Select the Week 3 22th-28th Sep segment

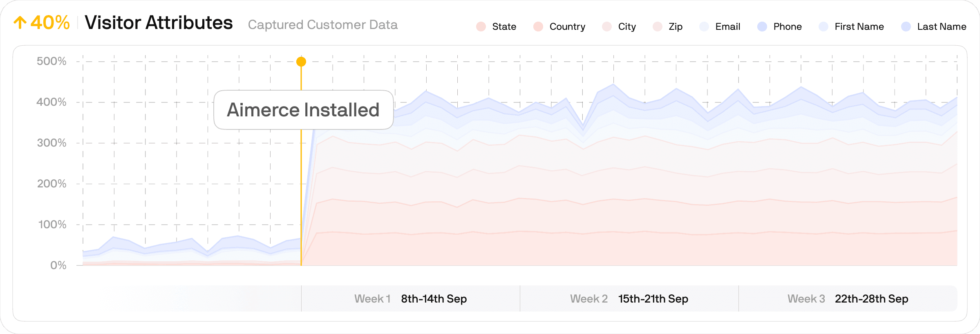(848, 298)
